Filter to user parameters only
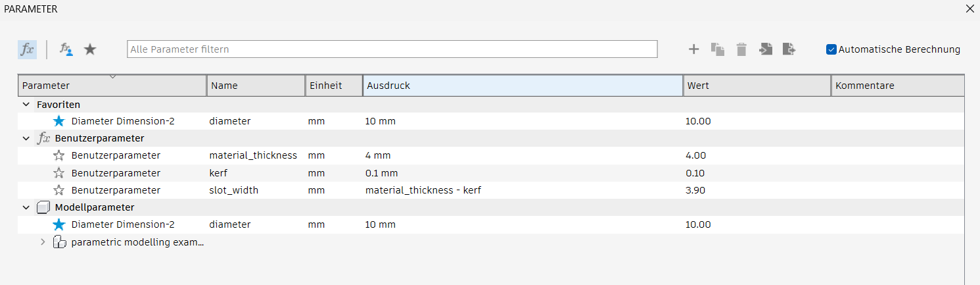The width and height of the screenshot is (980, 285). click(x=66, y=49)
